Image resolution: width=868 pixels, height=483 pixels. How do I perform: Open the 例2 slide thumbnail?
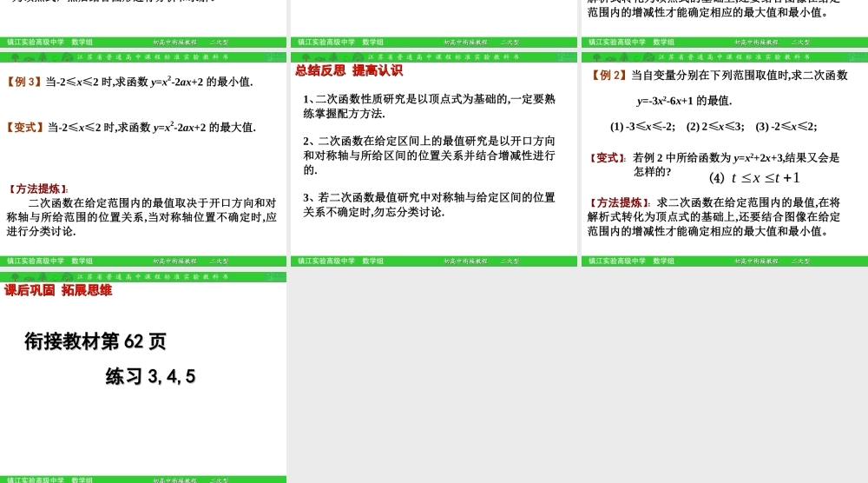pyautogui.click(x=725, y=160)
